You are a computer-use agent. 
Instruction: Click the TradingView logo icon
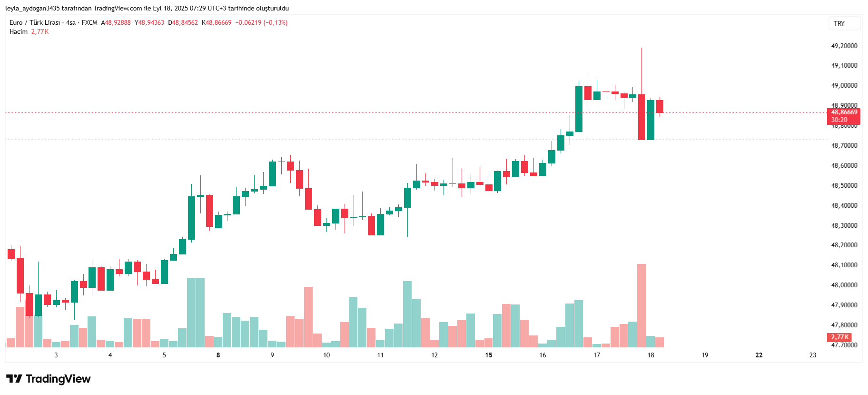(14, 379)
